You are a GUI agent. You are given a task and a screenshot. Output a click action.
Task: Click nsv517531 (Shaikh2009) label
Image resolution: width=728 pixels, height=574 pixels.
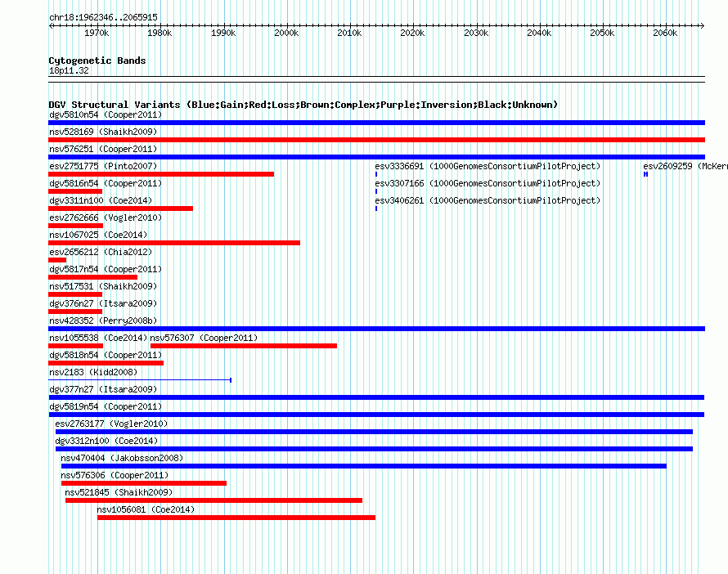(103, 286)
